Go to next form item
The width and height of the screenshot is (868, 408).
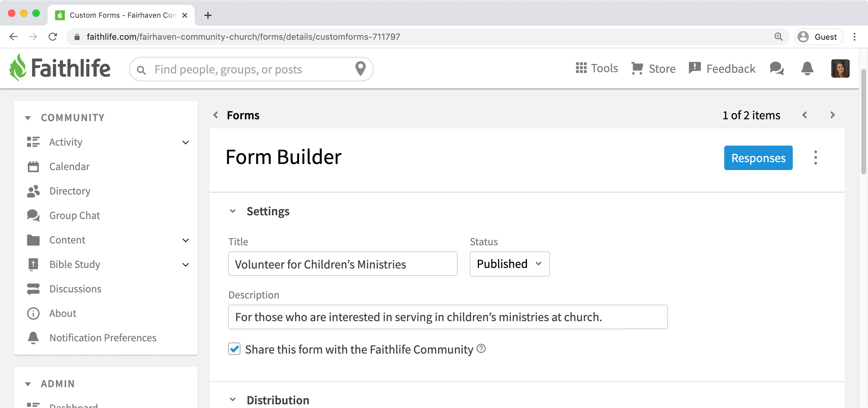[833, 115]
